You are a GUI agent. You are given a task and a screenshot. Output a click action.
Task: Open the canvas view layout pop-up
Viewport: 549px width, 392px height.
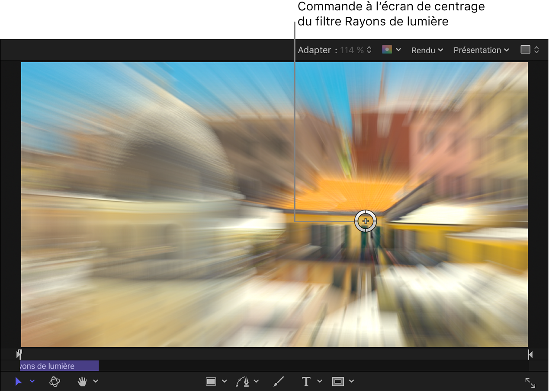coord(530,50)
